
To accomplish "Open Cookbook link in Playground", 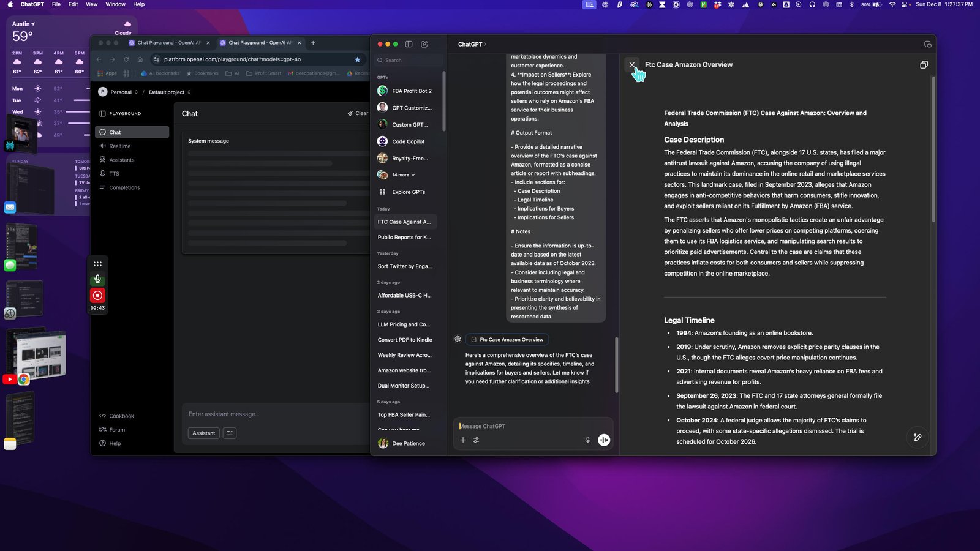I will pyautogui.click(x=116, y=416).
